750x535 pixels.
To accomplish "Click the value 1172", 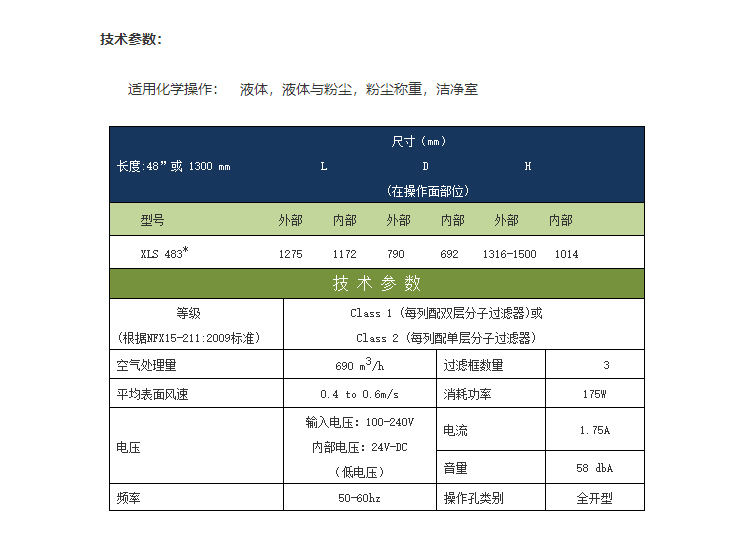I will click(x=344, y=254).
